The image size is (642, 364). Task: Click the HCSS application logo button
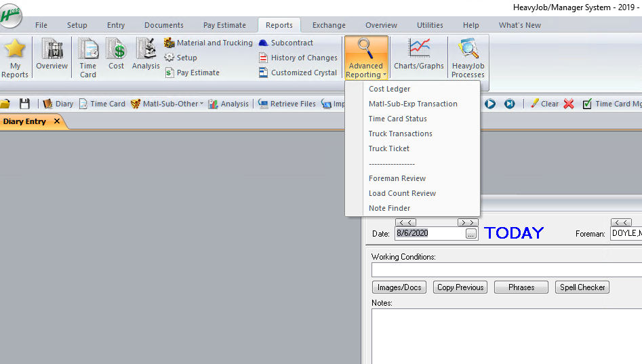click(11, 16)
